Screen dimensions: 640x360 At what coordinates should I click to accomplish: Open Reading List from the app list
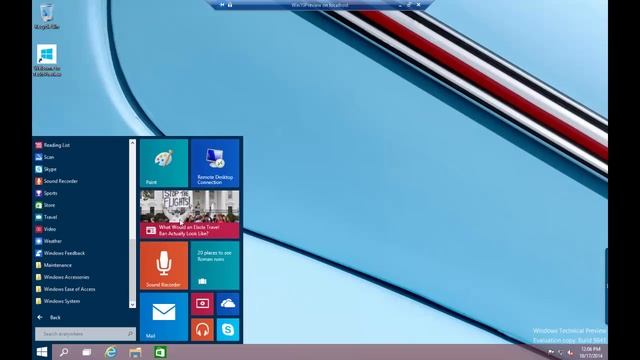click(52, 145)
